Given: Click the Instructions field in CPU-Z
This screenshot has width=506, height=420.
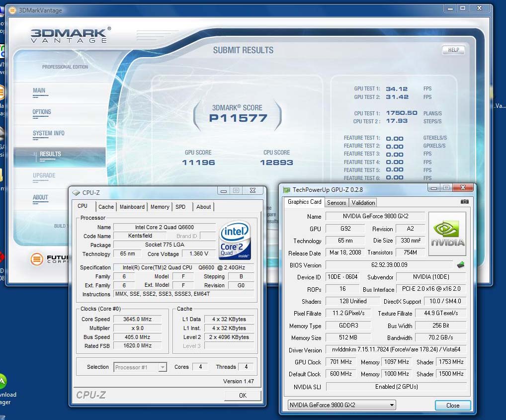Looking at the screenshot, I should (x=183, y=294).
